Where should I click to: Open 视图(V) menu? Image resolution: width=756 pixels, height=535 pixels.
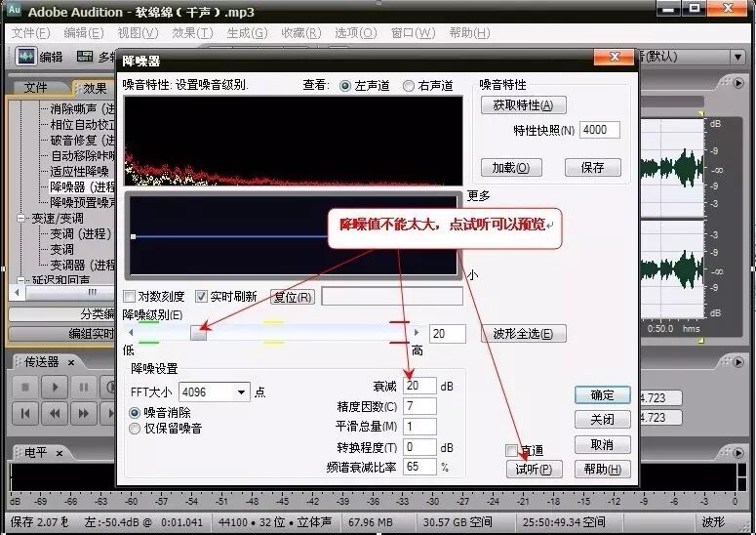(x=138, y=33)
